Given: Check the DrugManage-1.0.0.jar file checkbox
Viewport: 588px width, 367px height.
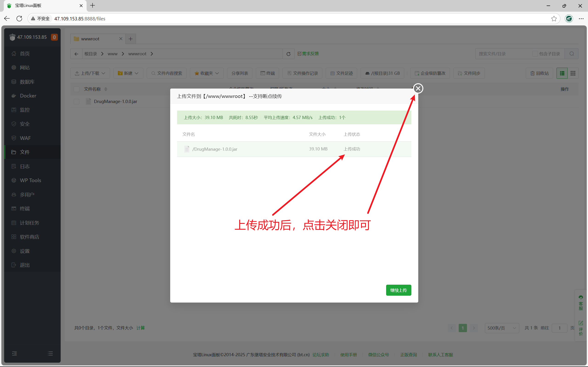Looking at the screenshot, I should (x=76, y=101).
